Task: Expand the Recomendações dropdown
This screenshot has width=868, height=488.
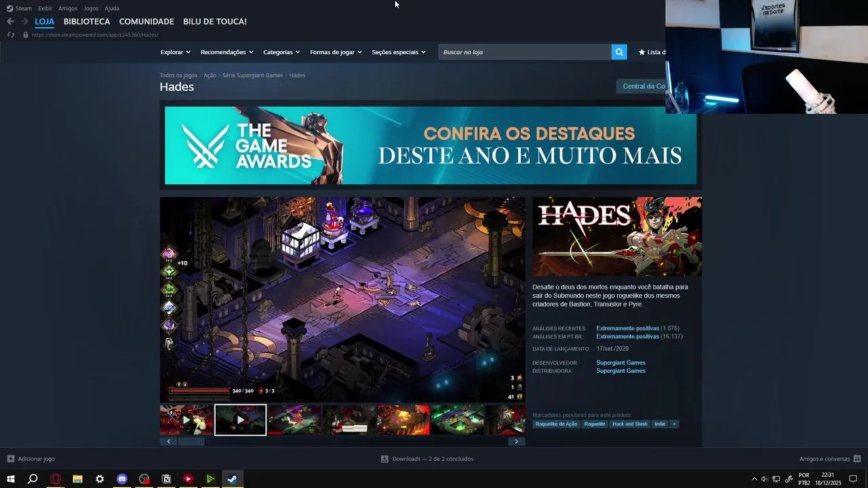Action: (227, 52)
